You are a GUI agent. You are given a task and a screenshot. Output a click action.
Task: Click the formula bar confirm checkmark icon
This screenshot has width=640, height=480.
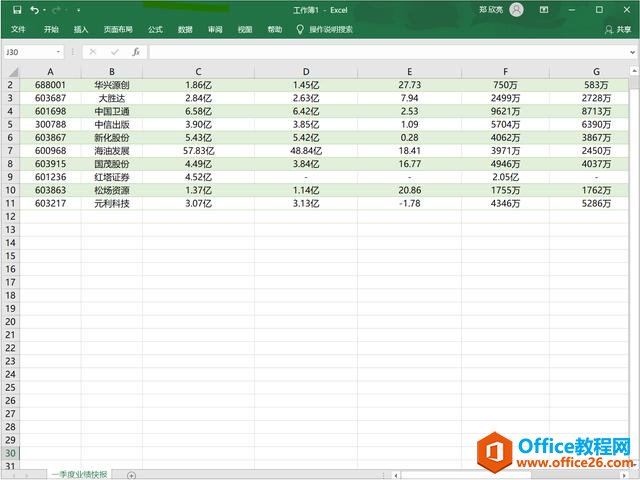pyautogui.click(x=114, y=51)
